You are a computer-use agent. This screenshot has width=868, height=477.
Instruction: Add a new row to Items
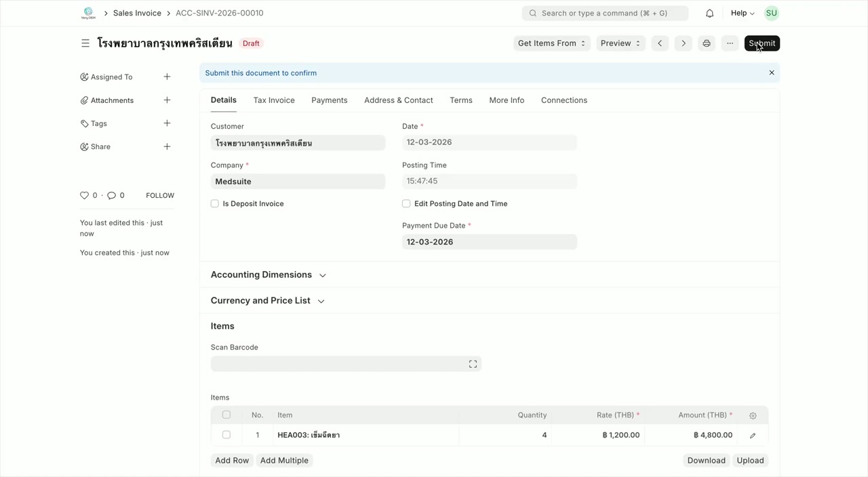coord(232,460)
